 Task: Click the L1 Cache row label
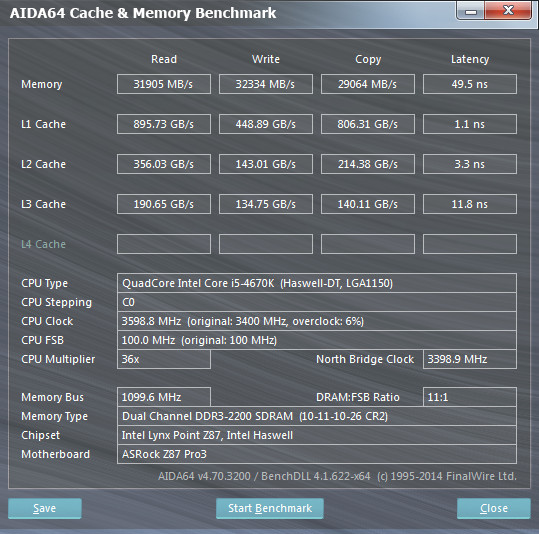pyautogui.click(x=43, y=124)
